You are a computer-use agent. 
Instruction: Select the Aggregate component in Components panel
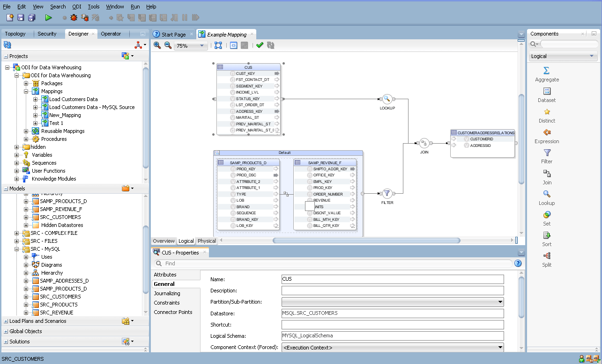pos(546,75)
